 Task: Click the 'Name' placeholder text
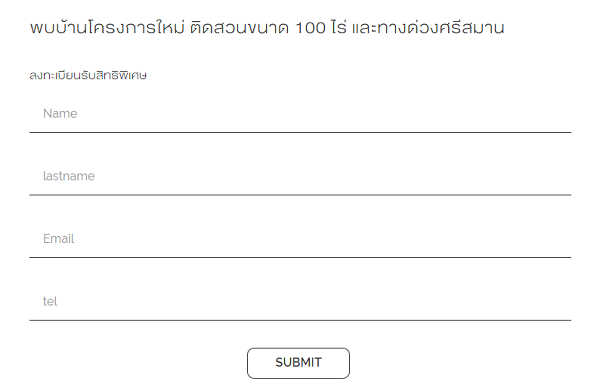click(x=60, y=114)
